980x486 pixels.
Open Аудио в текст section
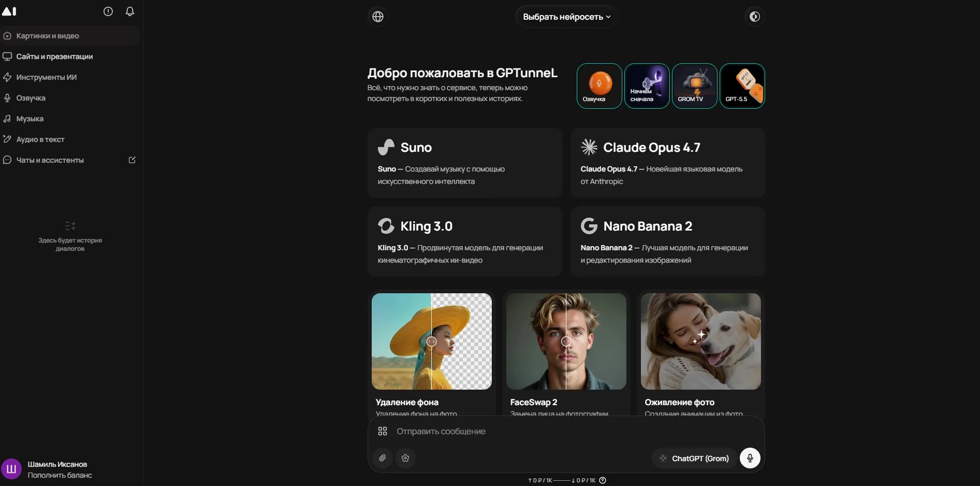coord(70,139)
